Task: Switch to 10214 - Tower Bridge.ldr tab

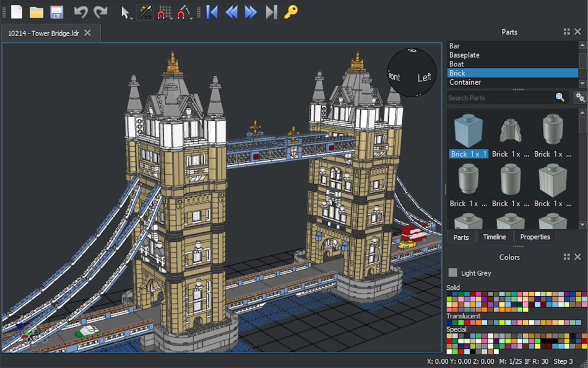Action: pyautogui.click(x=43, y=33)
